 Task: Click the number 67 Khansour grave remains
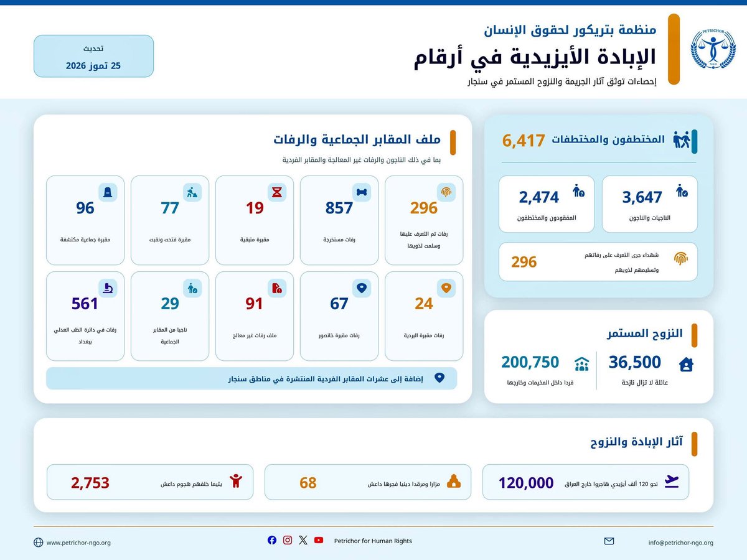click(x=339, y=304)
